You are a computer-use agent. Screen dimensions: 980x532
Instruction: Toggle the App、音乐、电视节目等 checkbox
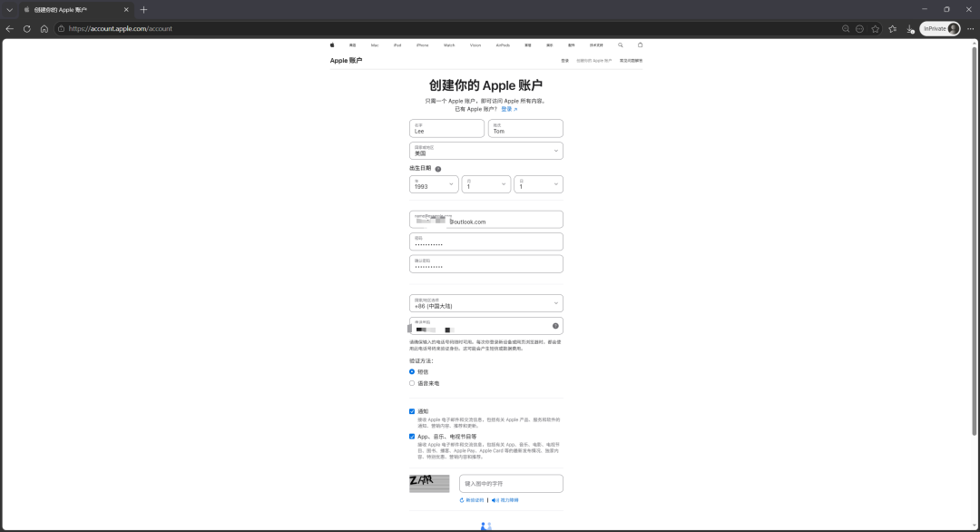point(412,437)
